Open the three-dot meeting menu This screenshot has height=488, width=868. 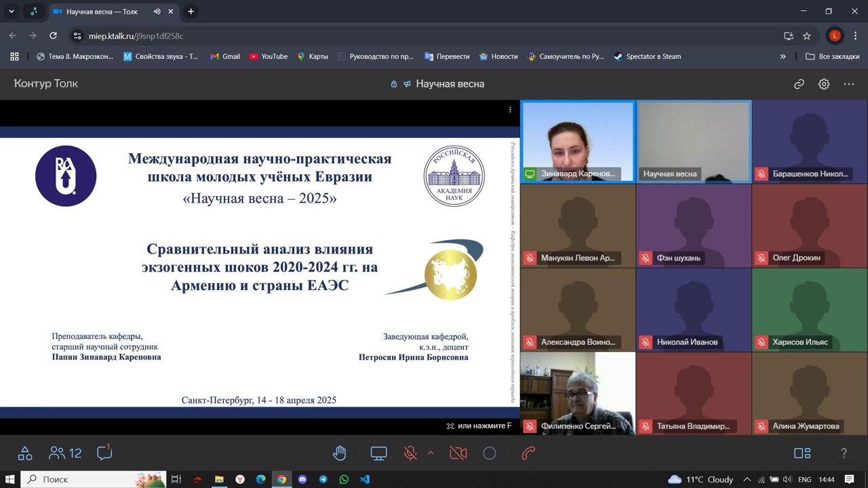pyautogui.click(x=848, y=84)
